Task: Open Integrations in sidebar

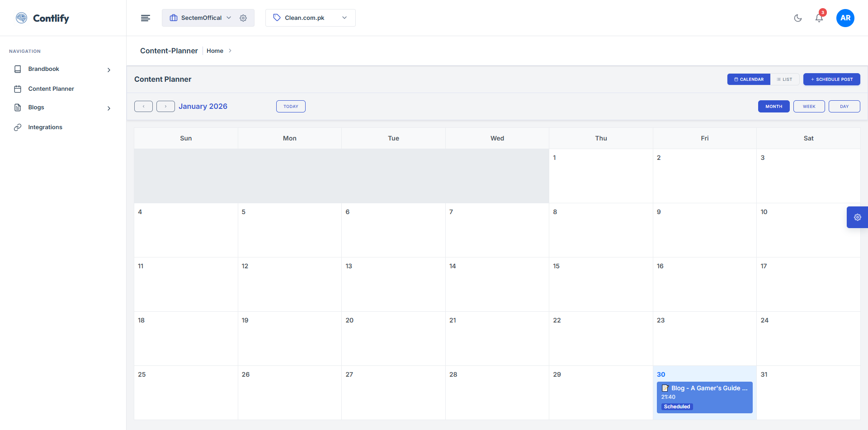Action: click(x=45, y=127)
